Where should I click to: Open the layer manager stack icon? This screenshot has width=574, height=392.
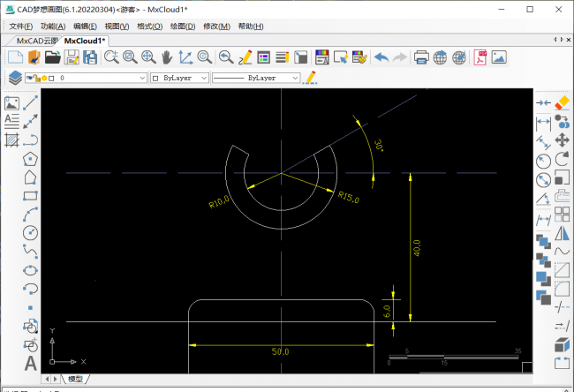15,78
